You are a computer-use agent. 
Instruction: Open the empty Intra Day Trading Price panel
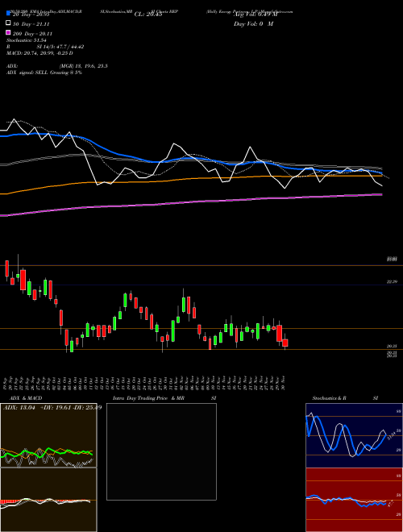click(161, 451)
